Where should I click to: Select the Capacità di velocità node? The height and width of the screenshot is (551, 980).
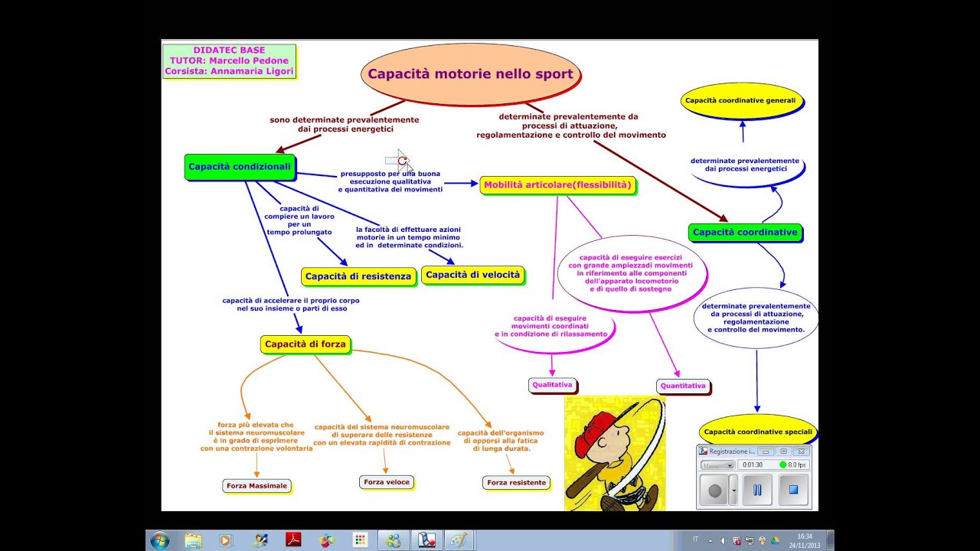(472, 275)
